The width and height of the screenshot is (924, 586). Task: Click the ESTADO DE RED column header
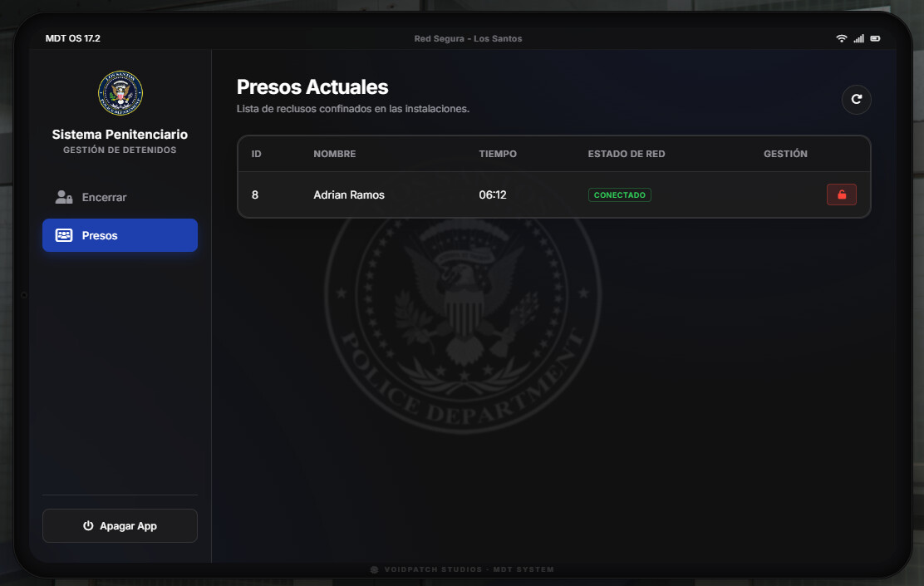tap(627, 154)
